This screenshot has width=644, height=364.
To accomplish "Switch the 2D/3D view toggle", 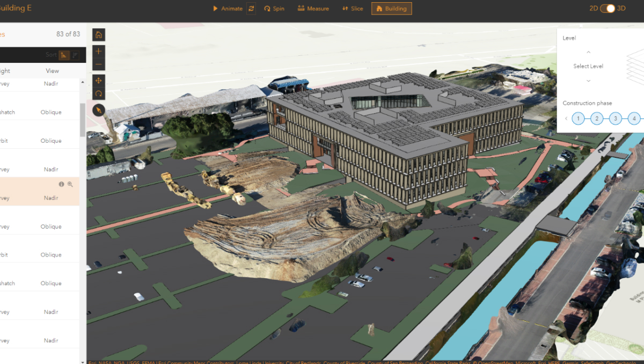I will click(x=608, y=9).
